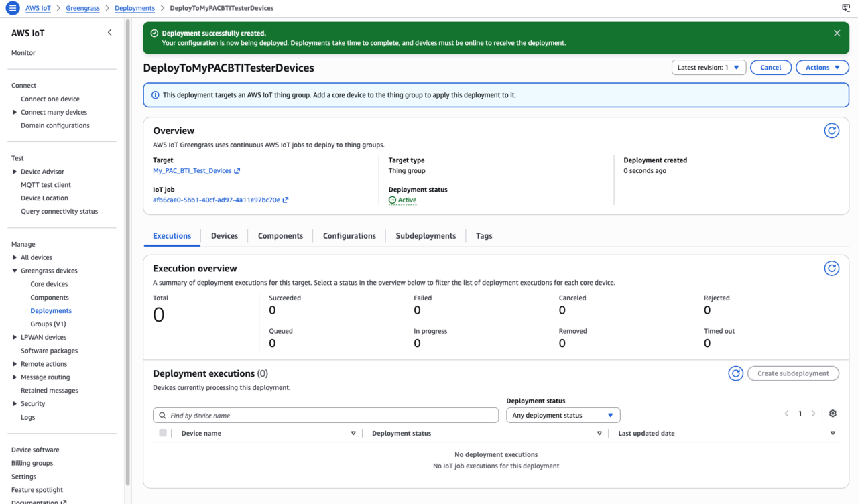The image size is (858, 504).
Task: Open Retained messages in sidebar
Action: coord(50,391)
